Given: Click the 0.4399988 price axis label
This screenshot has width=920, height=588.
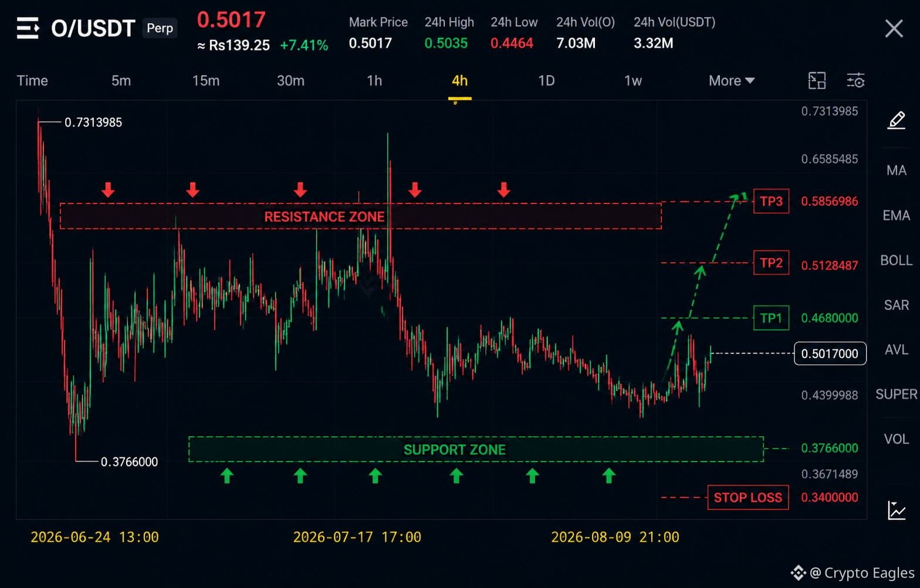Looking at the screenshot, I should 830,395.
